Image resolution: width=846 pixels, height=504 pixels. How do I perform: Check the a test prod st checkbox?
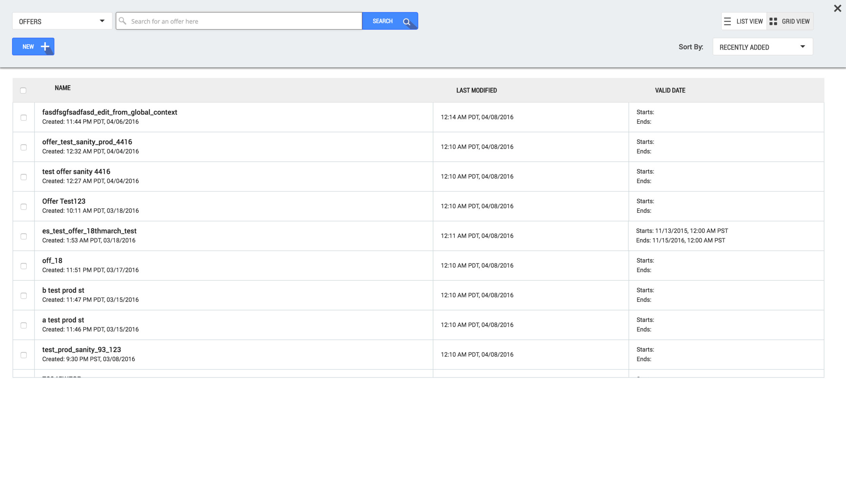(x=23, y=325)
